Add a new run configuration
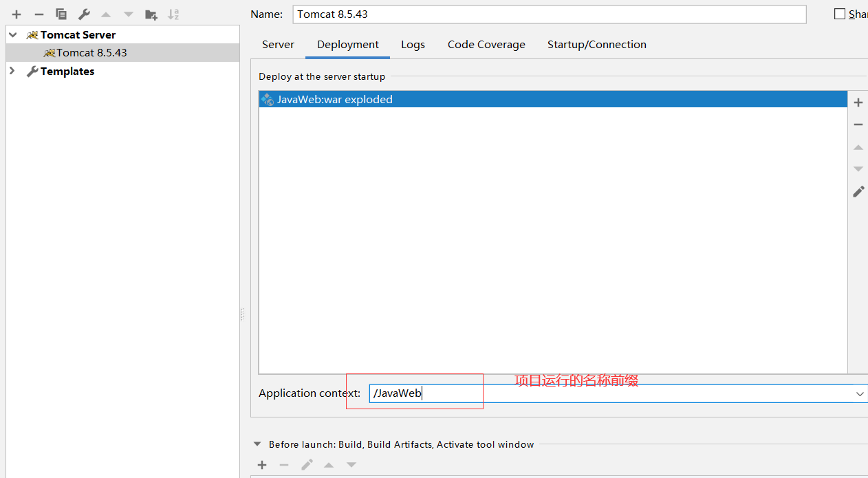This screenshot has height=478, width=868. 17,14
